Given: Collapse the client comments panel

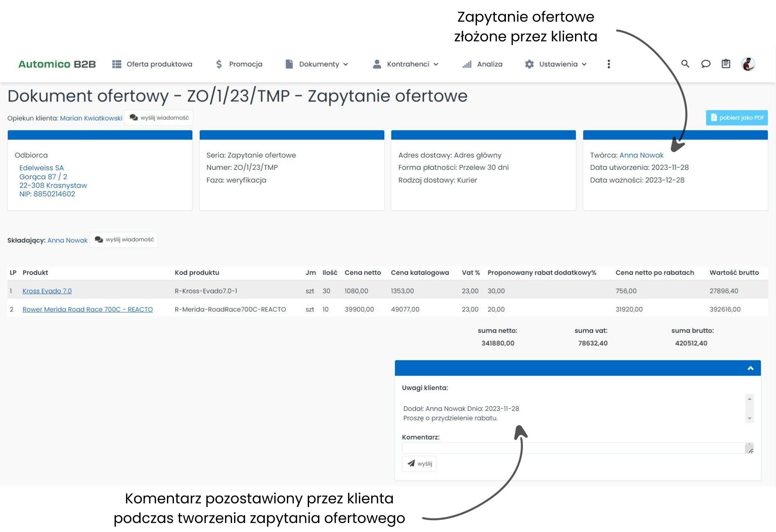Looking at the screenshot, I should tap(750, 368).
